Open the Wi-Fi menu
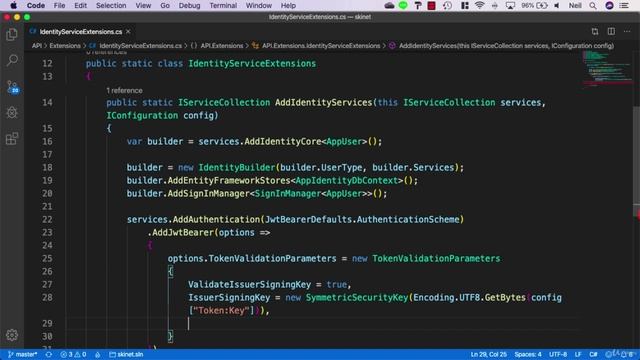640x360 pixels. pyautogui.click(x=480, y=6)
